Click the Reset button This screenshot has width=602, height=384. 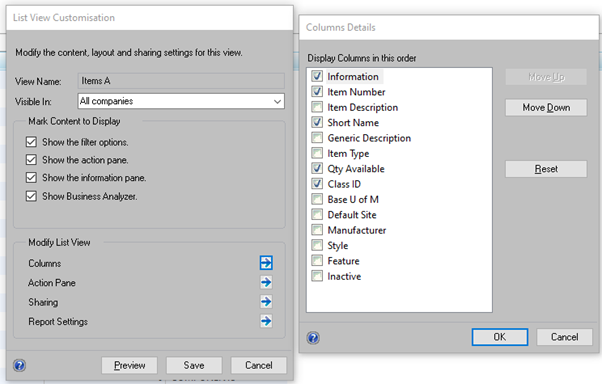pyautogui.click(x=546, y=169)
